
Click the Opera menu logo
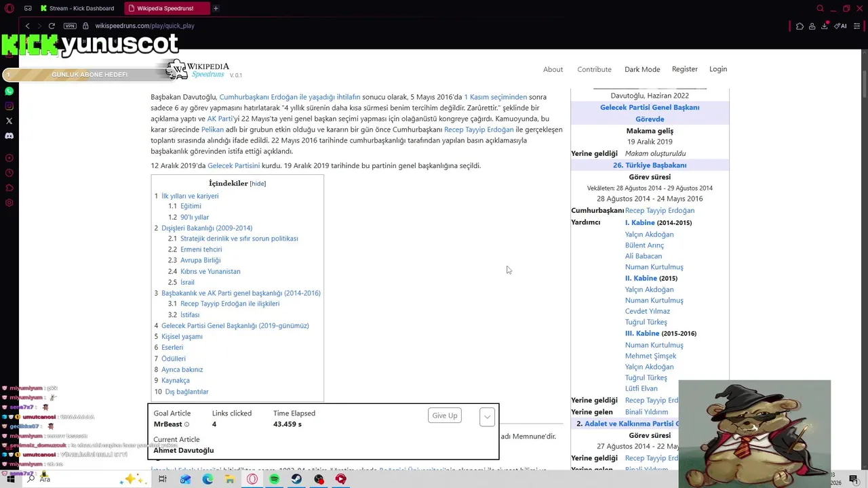[9, 8]
